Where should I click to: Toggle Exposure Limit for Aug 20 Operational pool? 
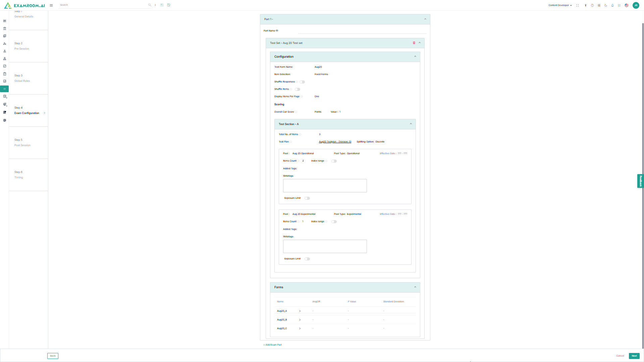(x=307, y=198)
